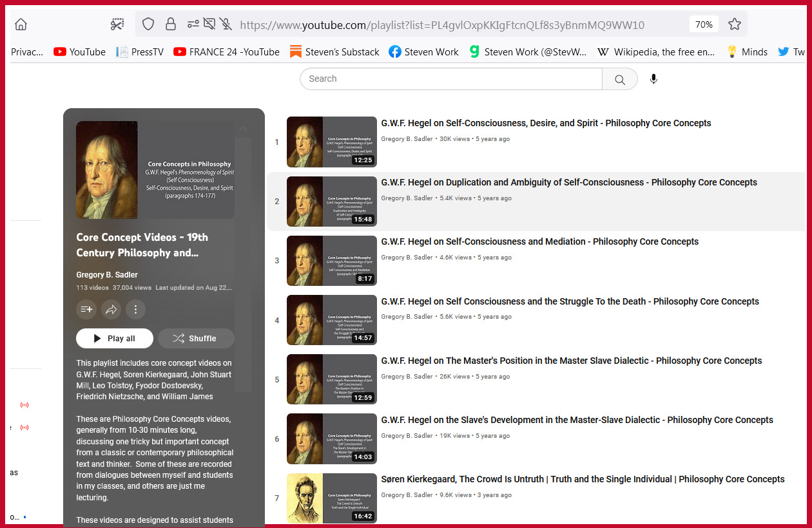Viewport: 812px width, 528px height.
Task: Click the blocked camera permission icon
Action: tap(209, 24)
